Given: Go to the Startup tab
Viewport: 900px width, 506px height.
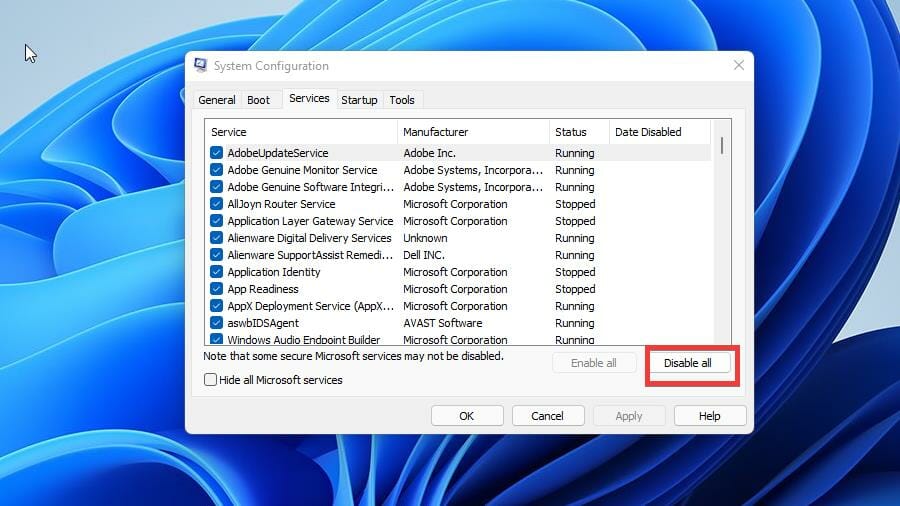Looking at the screenshot, I should pos(359,100).
